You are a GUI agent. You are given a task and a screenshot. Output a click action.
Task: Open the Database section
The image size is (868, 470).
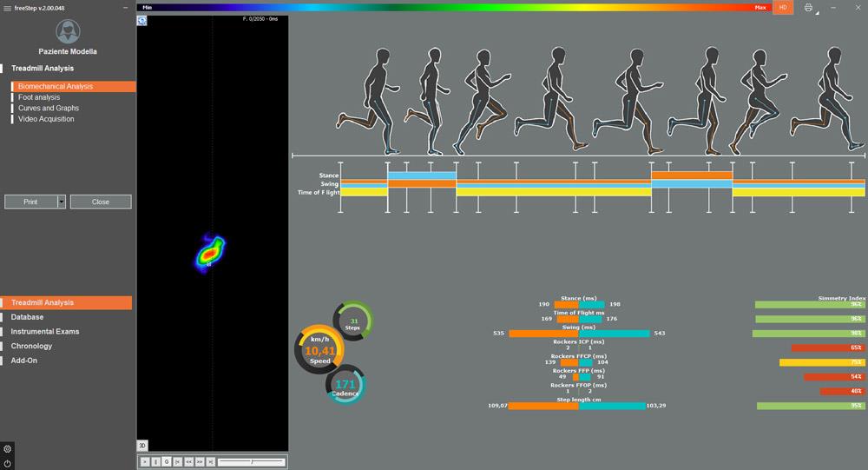tap(27, 317)
